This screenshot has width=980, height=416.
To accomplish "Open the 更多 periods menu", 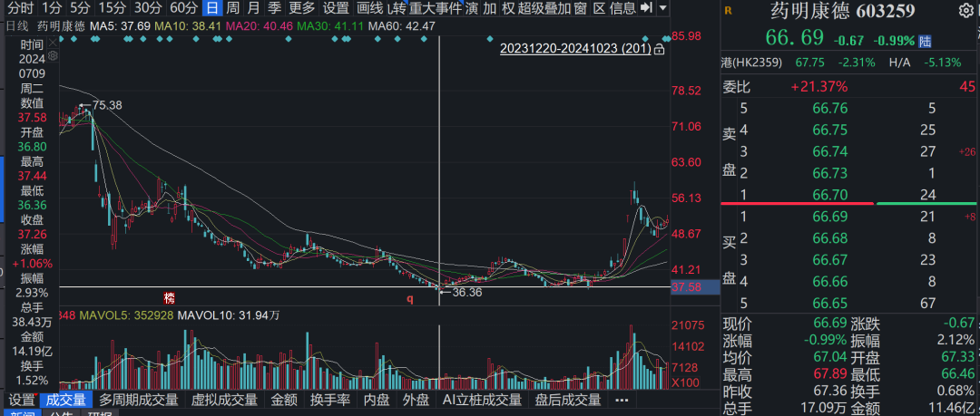I will click(301, 7).
